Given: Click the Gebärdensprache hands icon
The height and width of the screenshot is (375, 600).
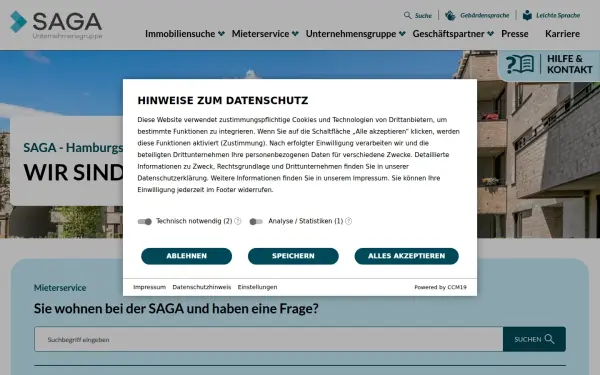Looking at the screenshot, I should (450, 15).
